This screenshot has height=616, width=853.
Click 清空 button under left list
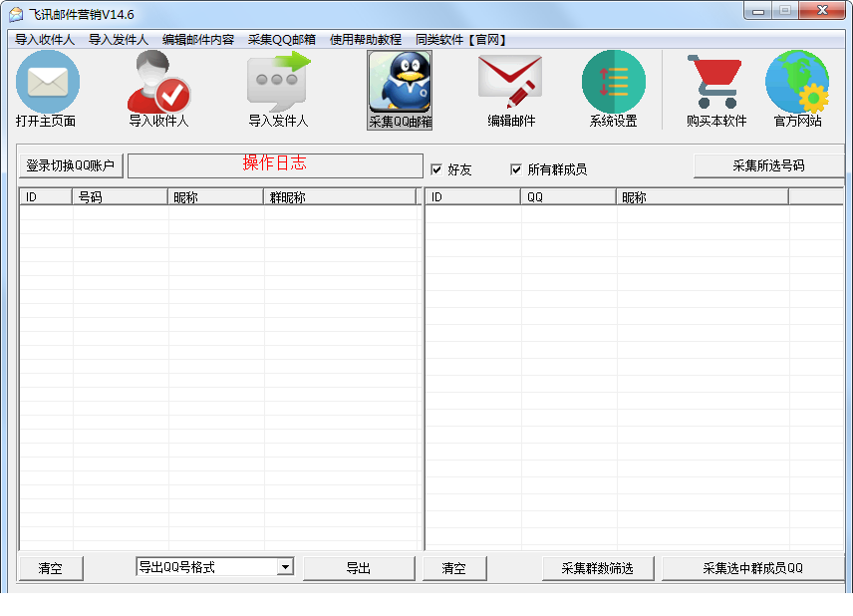51,568
